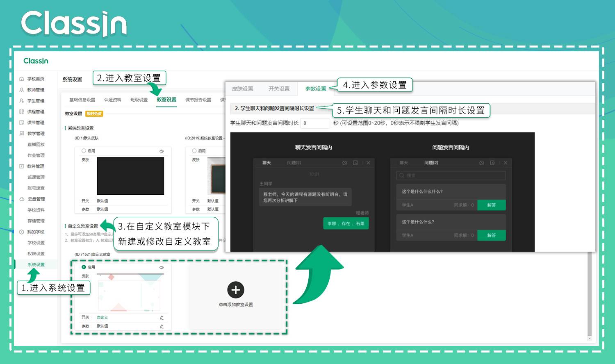Switch to 皮肤设置 tab in popup
615x364 pixels.
click(242, 89)
